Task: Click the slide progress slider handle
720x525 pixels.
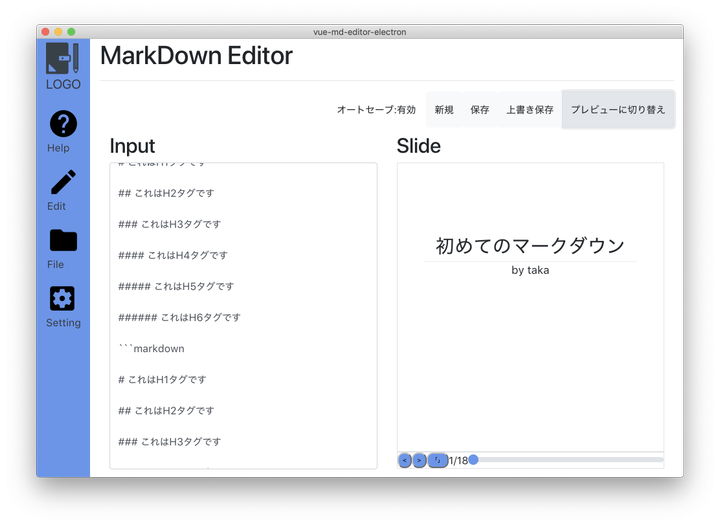Action: (x=473, y=459)
